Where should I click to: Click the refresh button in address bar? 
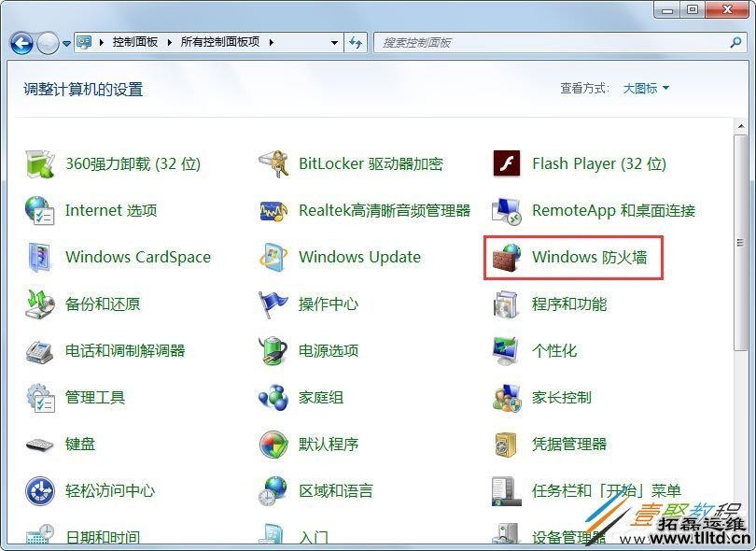(x=356, y=42)
